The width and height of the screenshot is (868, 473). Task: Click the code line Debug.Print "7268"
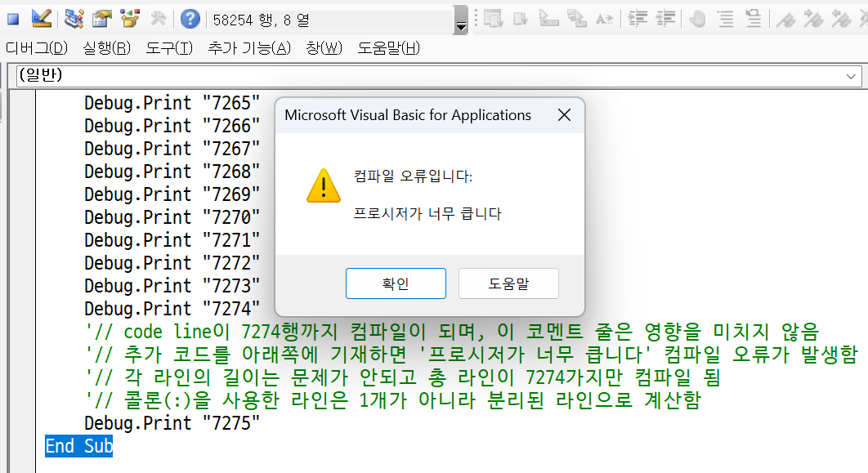(172, 172)
